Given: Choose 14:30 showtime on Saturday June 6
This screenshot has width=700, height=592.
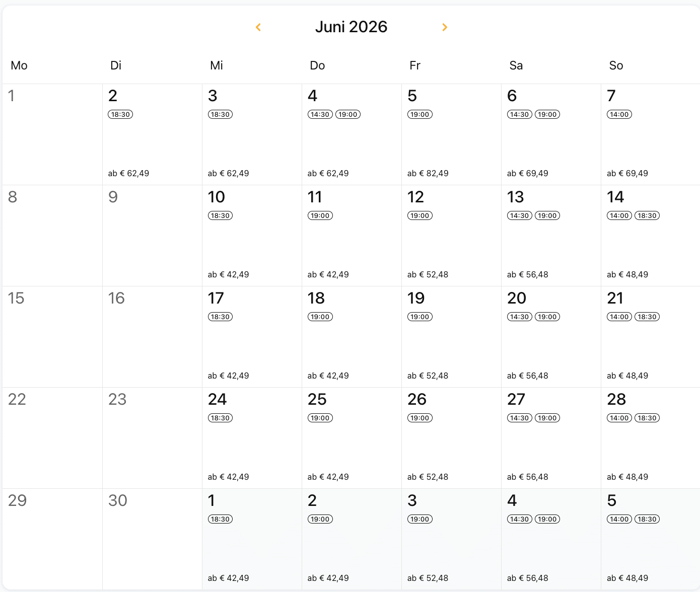Looking at the screenshot, I should pyautogui.click(x=519, y=114).
